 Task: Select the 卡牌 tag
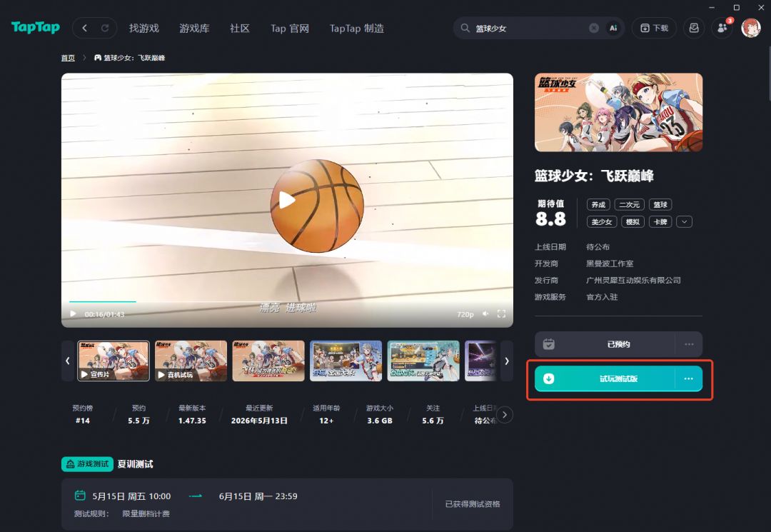[660, 222]
